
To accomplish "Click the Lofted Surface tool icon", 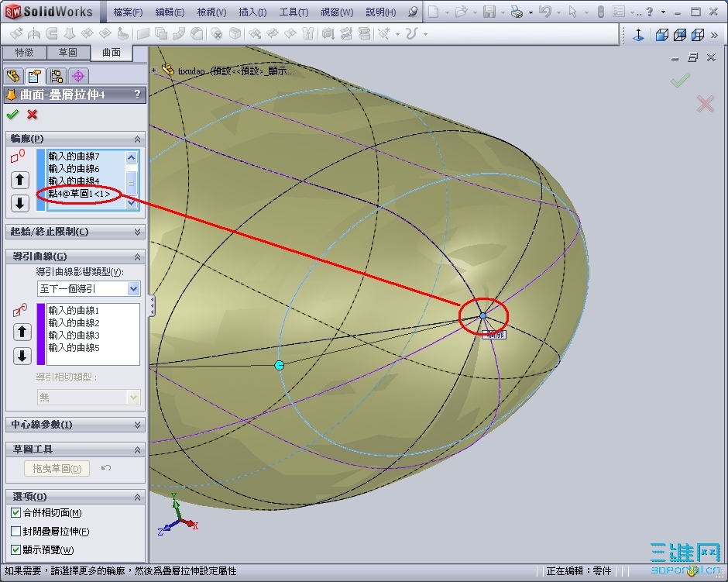I will (70, 33).
